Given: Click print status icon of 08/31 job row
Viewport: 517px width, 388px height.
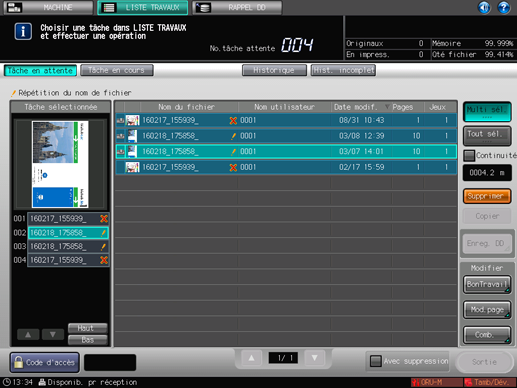Looking at the screenshot, I should click(x=120, y=120).
